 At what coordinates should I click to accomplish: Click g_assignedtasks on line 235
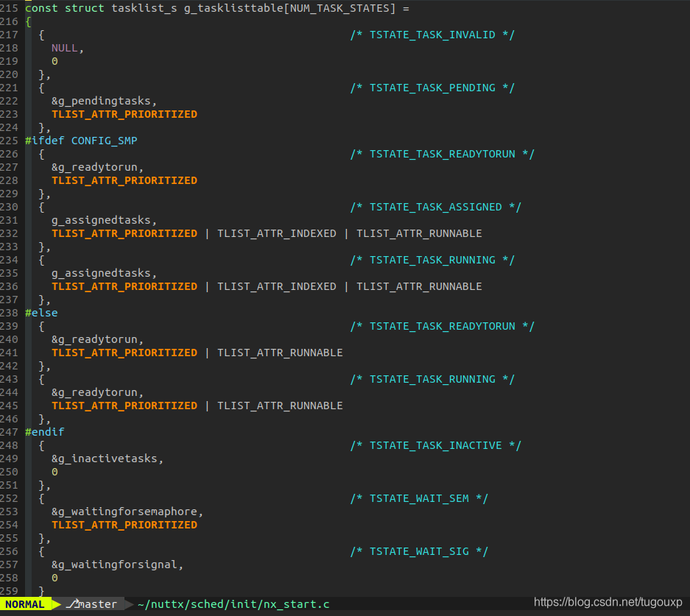[101, 273]
